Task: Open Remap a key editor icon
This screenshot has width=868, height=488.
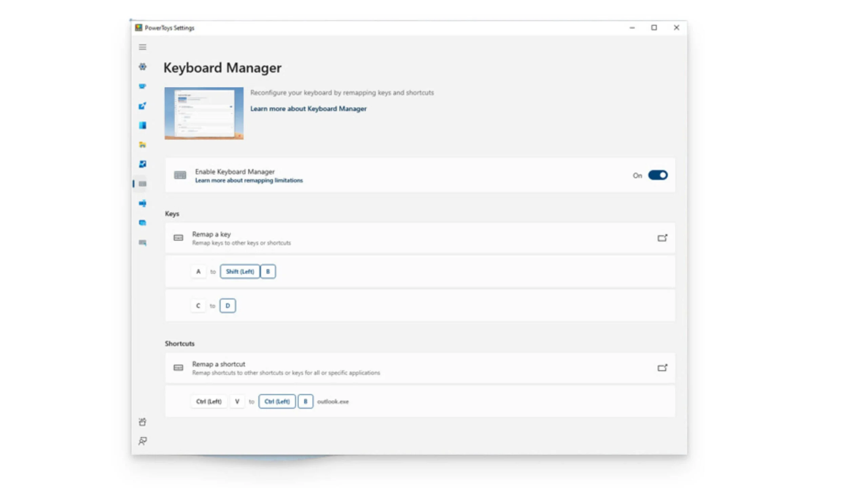Action: pyautogui.click(x=662, y=238)
